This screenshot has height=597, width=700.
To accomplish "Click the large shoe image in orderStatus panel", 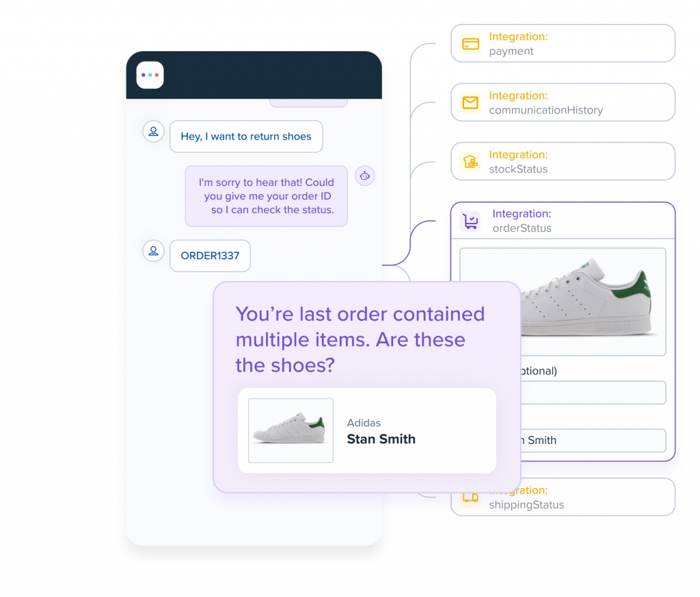I will click(x=593, y=302).
